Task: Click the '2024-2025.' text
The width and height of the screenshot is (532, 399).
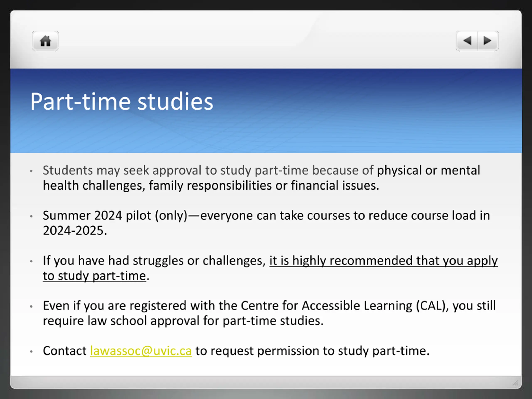Action: click(x=75, y=230)
